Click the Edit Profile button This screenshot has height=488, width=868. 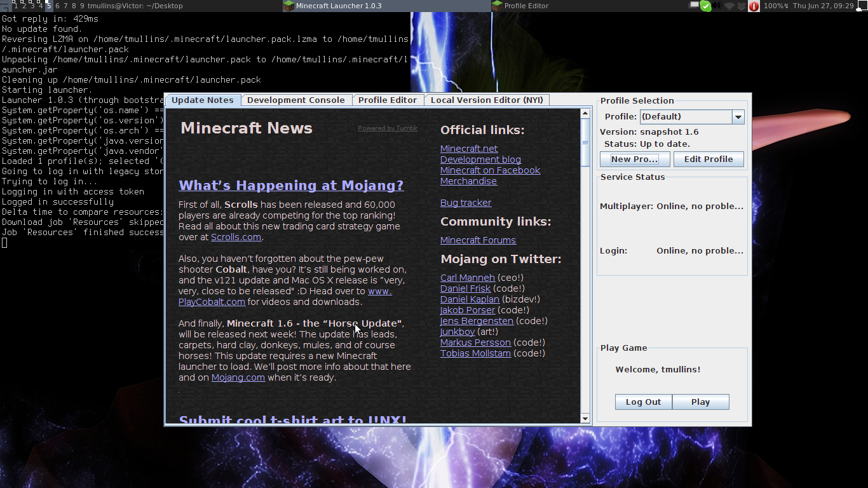click(708, 159)
